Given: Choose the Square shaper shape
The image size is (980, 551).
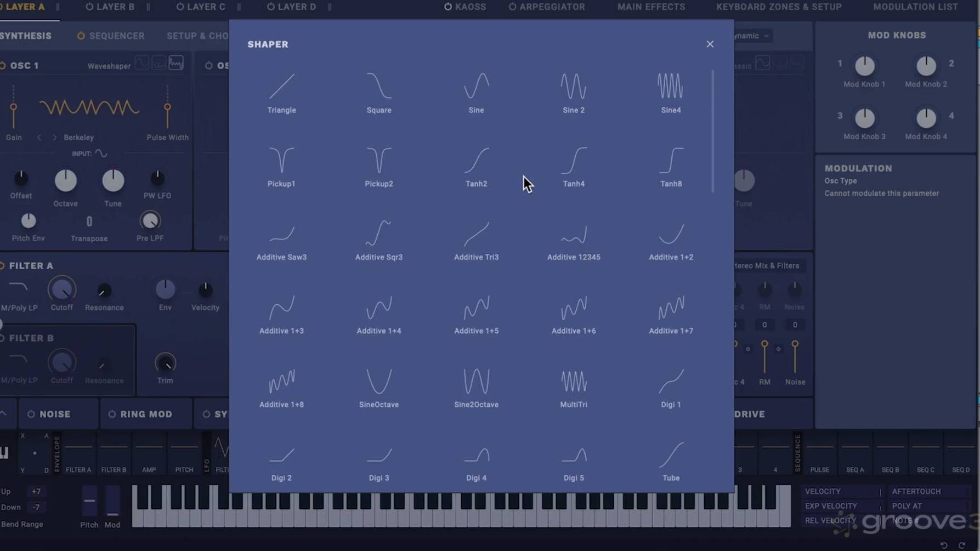Looking at the screenshot, I should (x=379, y=93).
